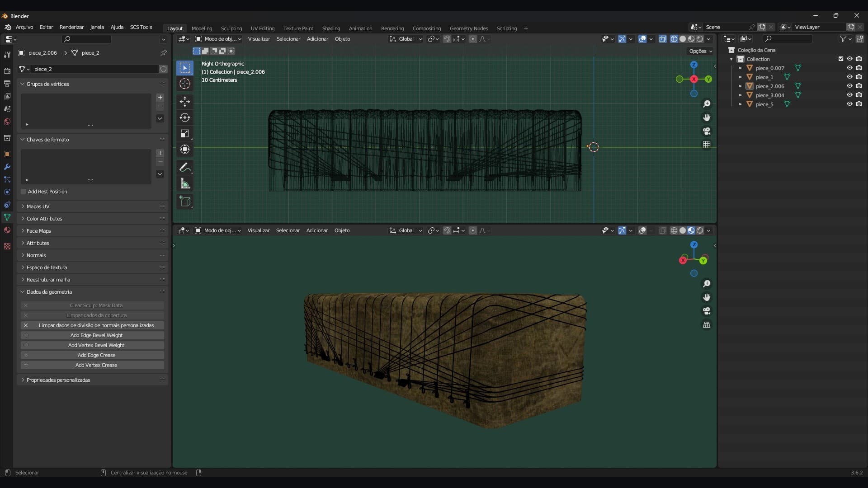Open the Arquivo menu
This screenshot has height=488, width=868.
(x=24, y=27)
